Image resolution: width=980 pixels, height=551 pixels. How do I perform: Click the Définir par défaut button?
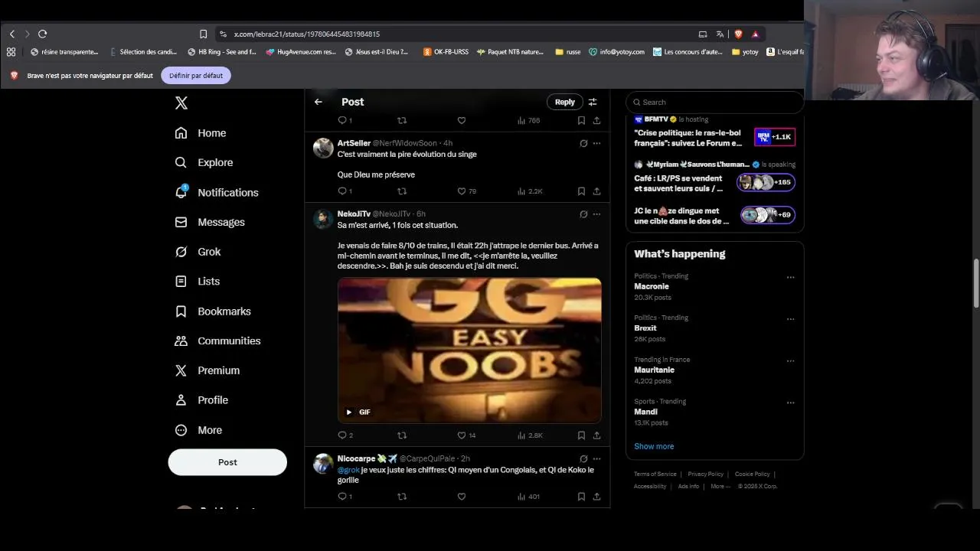tap(196, 76)
